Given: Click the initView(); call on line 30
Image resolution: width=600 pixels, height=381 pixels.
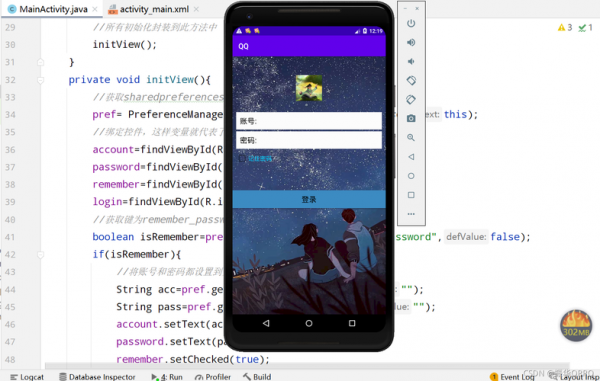Looking at the screenshot, I should [125, 44].
